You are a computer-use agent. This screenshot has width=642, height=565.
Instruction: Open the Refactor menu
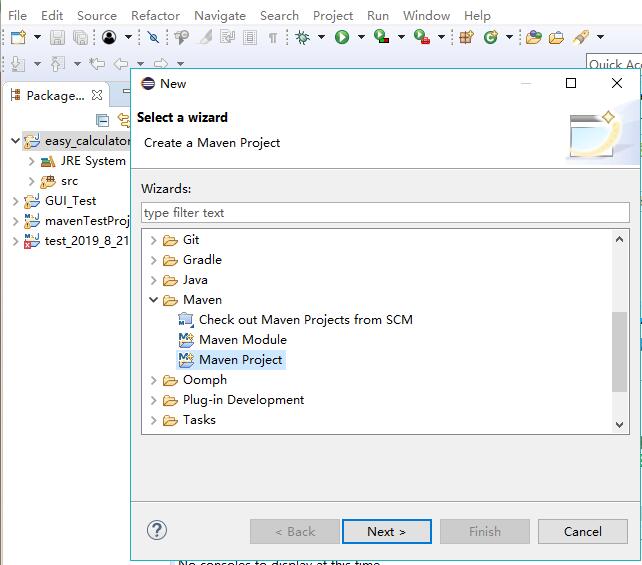[x=156, y=16]
